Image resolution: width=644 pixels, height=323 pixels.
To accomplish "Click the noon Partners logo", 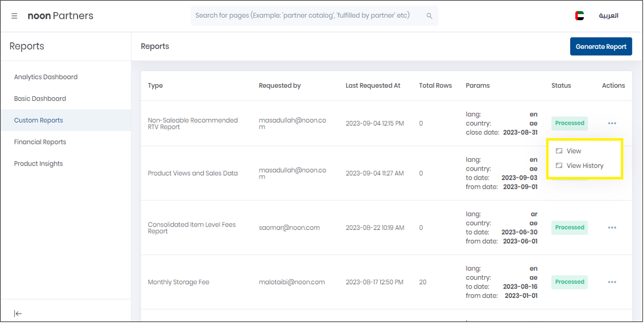I will pos(61,16).
